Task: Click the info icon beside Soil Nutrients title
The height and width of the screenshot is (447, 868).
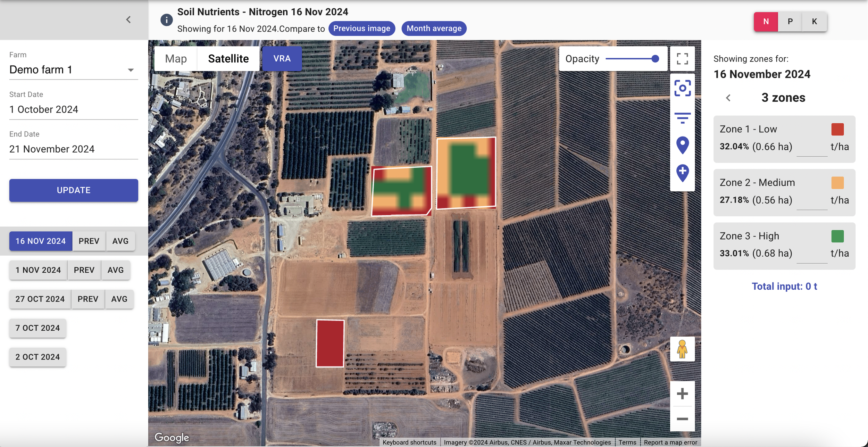Action: 166,20
